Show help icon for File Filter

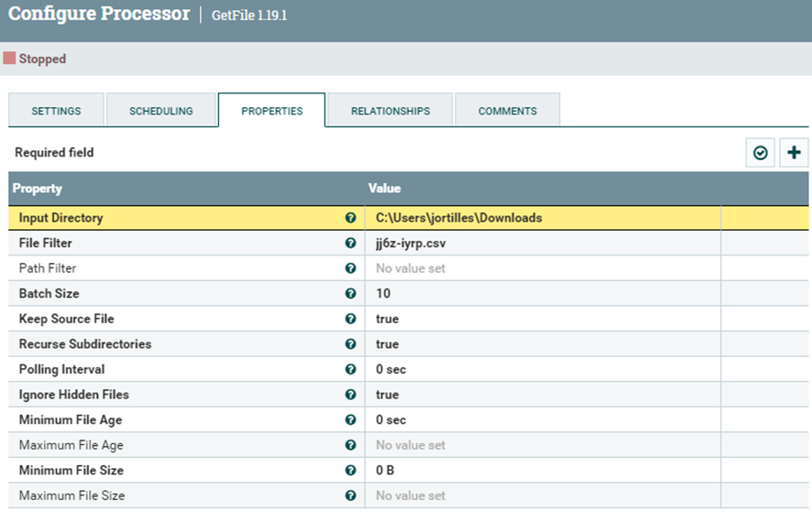[x=351, y=244]
